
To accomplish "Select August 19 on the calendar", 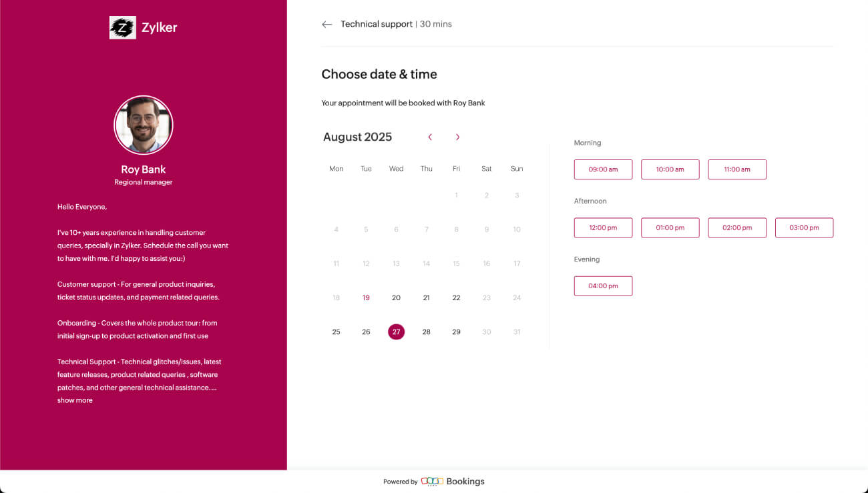I will [x=366, y=298].
